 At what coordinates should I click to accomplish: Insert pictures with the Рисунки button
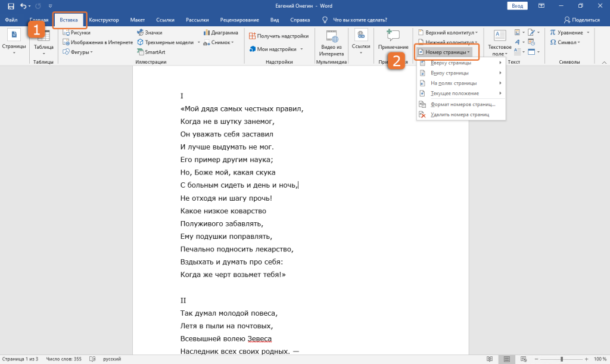pos(77,33)
